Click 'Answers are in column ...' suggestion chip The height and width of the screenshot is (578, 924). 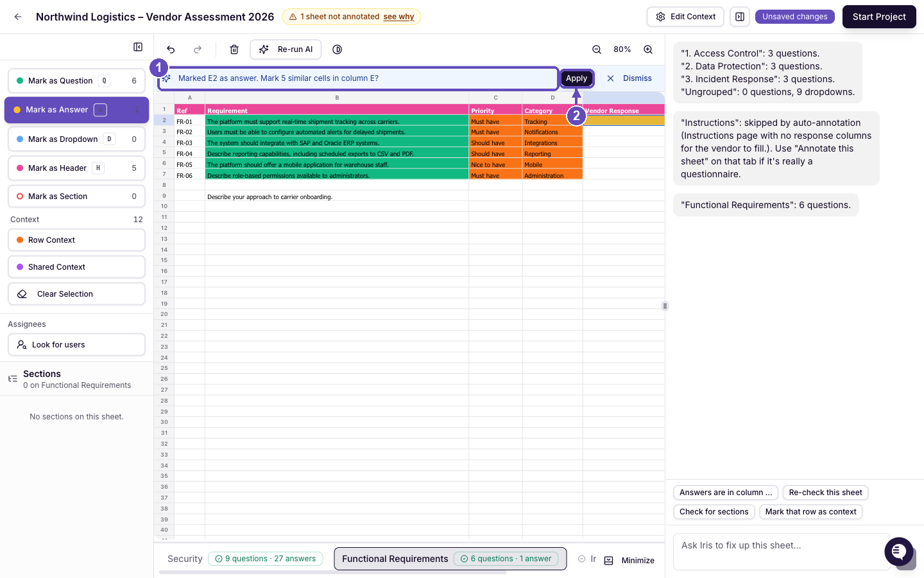click(x=726, y=493)
